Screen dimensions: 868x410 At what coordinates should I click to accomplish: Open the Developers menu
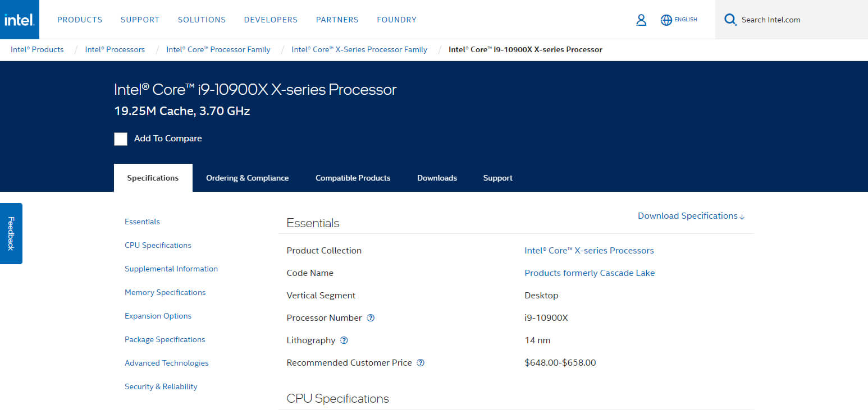[271, 20]
